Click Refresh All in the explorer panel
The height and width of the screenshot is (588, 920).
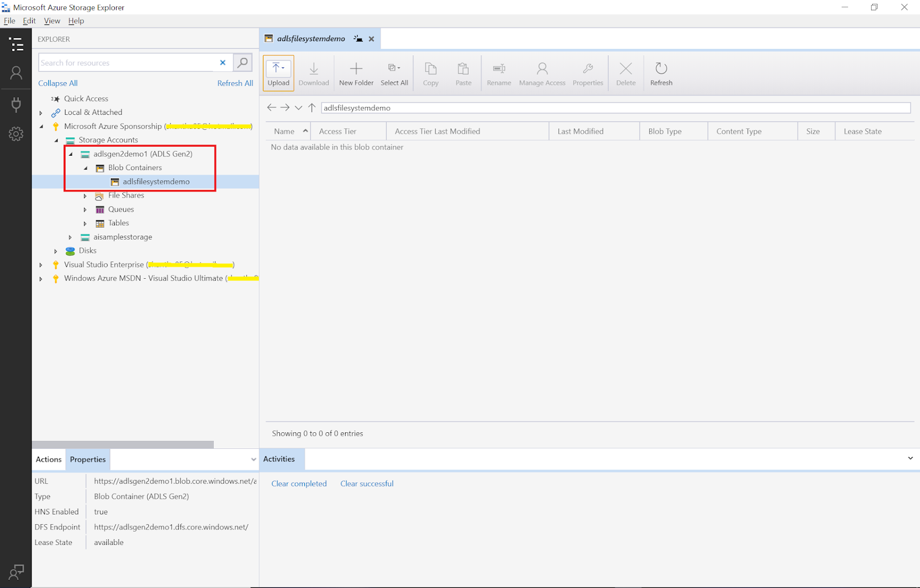point(235,83)
